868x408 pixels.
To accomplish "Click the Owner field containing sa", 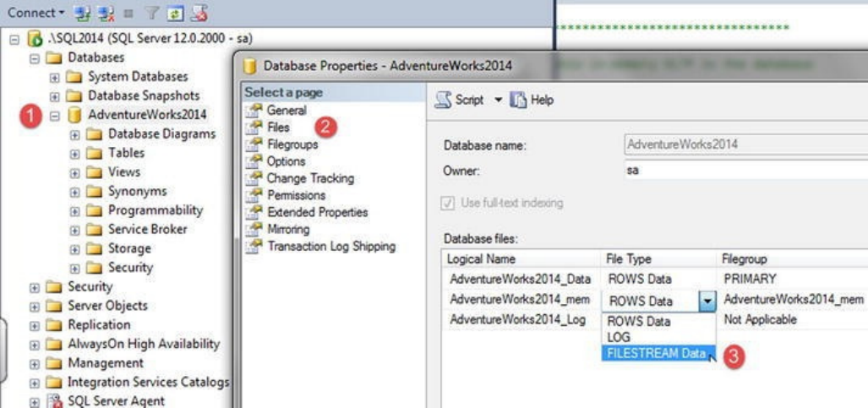I will click(745, 171).
